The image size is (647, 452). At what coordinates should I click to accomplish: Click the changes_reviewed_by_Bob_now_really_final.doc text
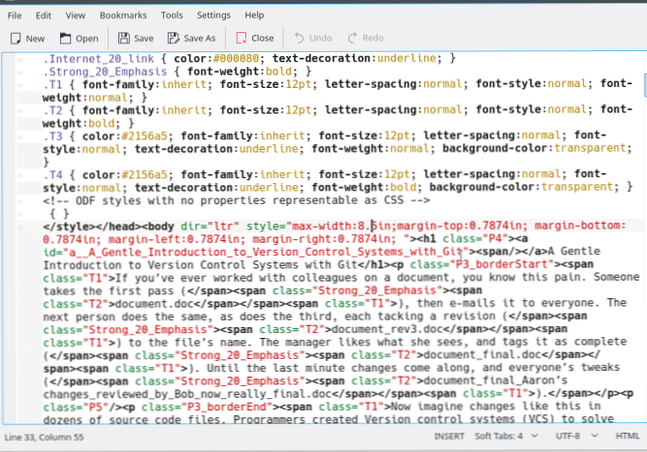(187, 394)
